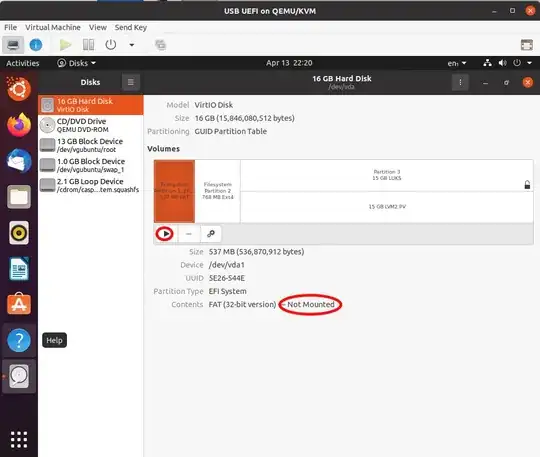This screenshot has width=540, height=457.
Task: Select 1.0 GB Block Device swap_1
Action: pyautogui.click(x=91, y=165)
